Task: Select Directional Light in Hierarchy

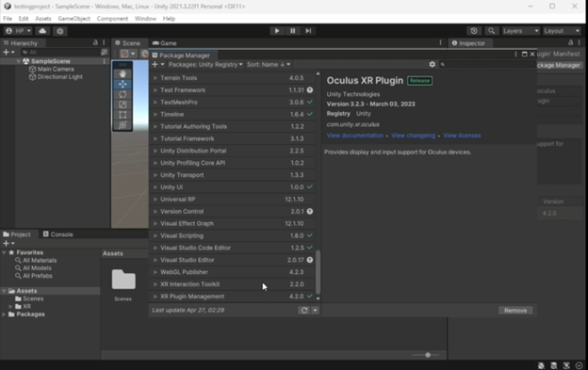Action: click(x=56, y=77)
